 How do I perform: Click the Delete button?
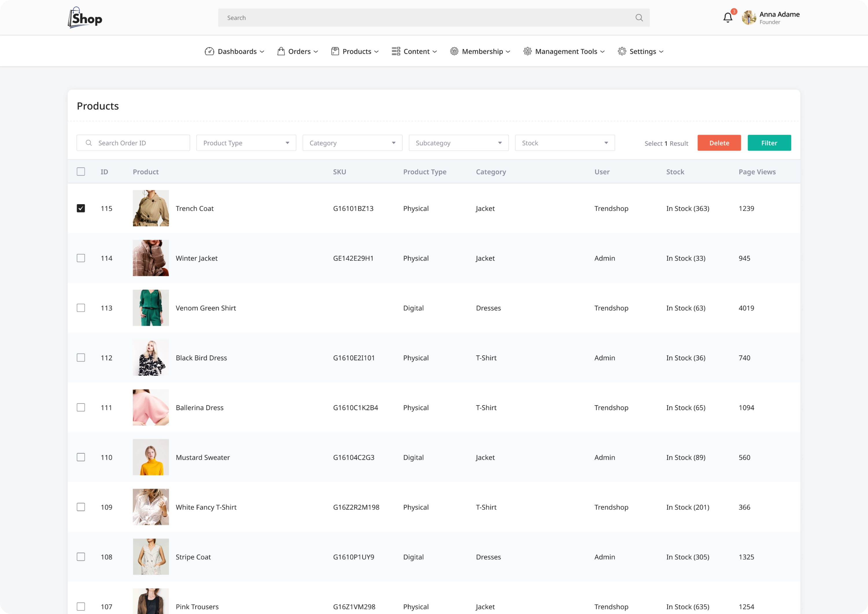click(719, 142)
